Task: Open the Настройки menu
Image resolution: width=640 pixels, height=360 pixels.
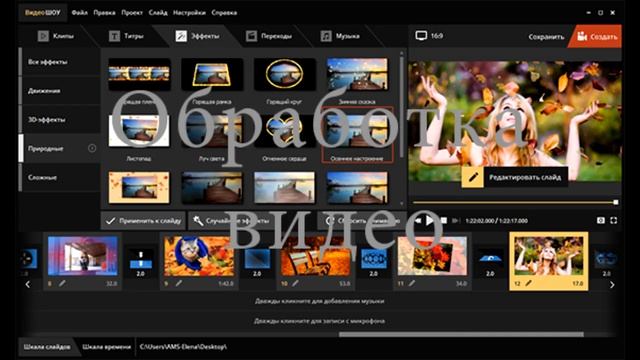Action: (189, 13)
